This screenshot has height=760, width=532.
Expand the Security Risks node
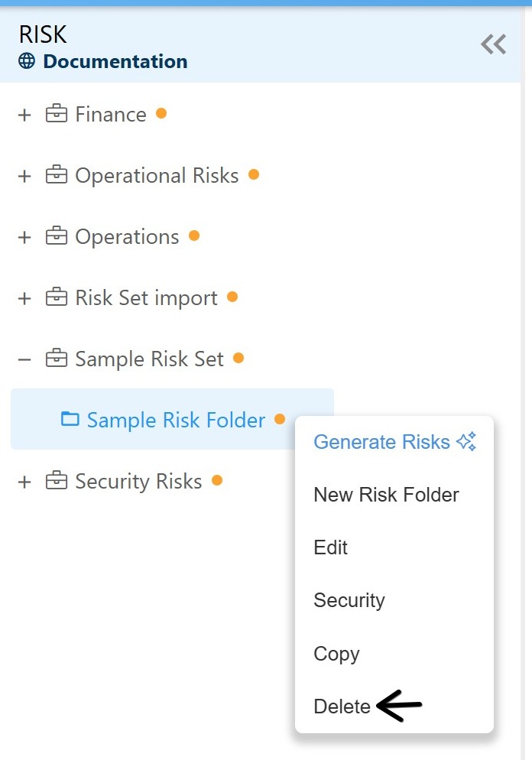coord(24,482)
